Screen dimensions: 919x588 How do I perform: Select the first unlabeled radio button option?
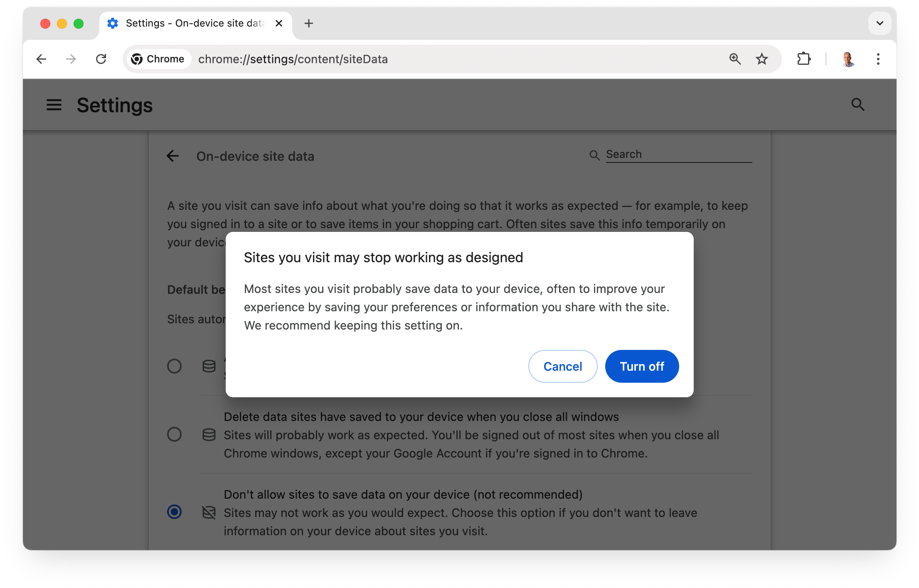(x=174, y=365)
